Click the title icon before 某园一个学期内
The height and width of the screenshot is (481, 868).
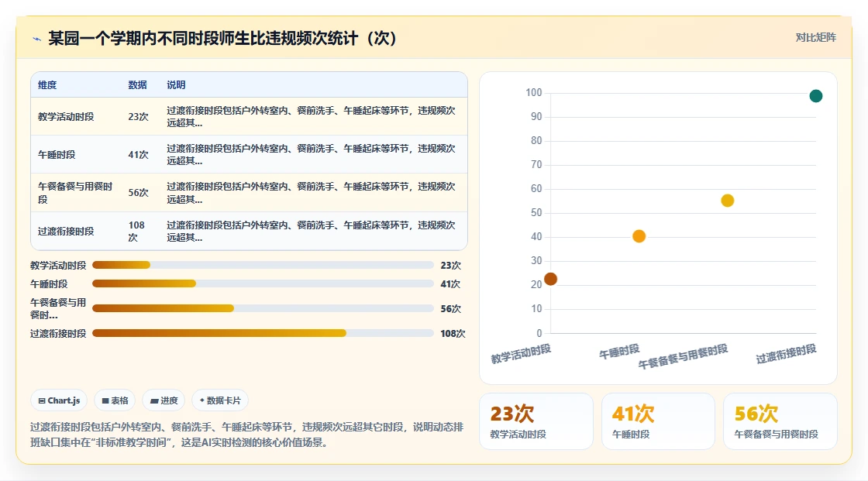click(37, 39)
